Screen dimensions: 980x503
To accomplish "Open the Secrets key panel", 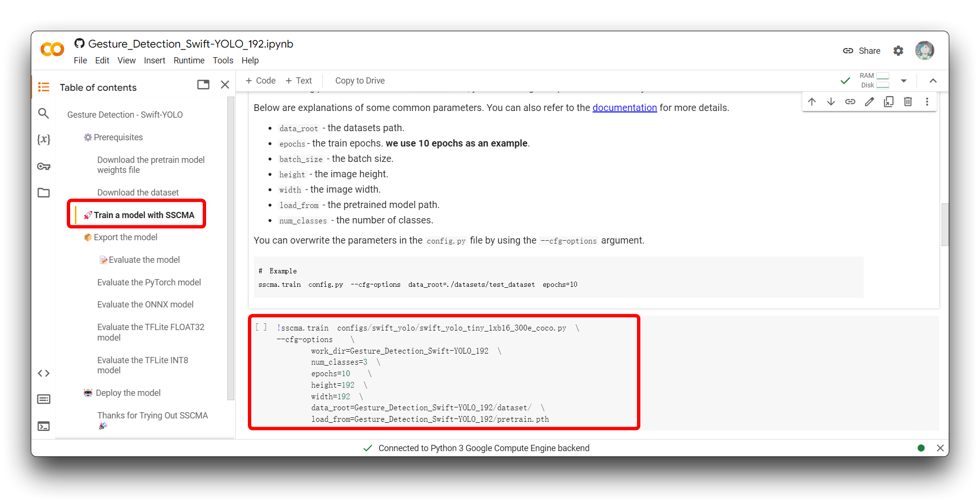I will 44,166.
